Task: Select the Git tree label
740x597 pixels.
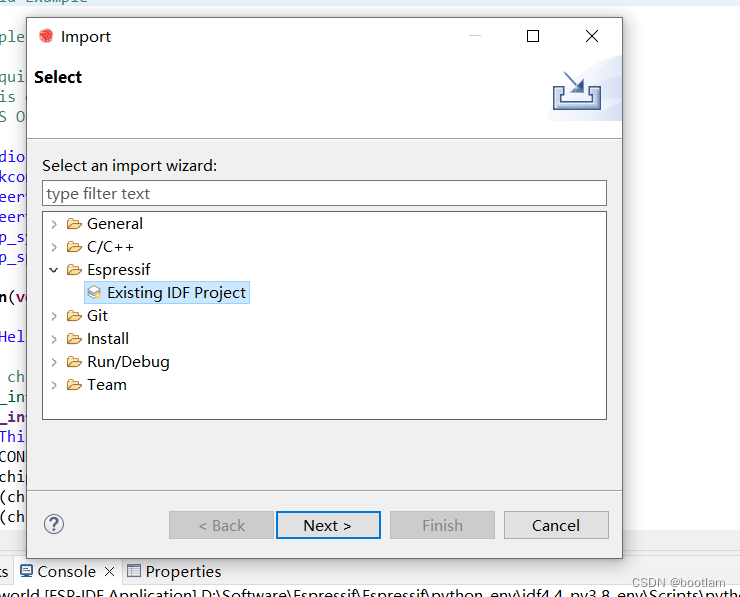Action: point(97,316)
